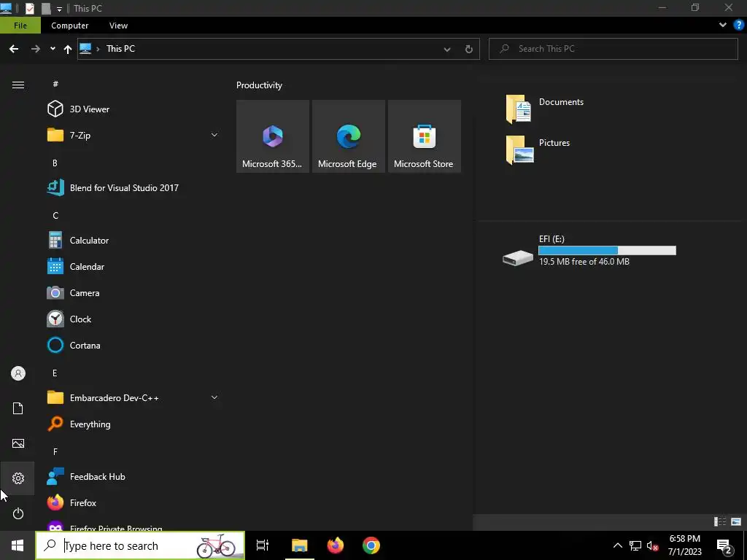
Task: Open the Microsoft 365 tile
Action: (x=273, y=136)
